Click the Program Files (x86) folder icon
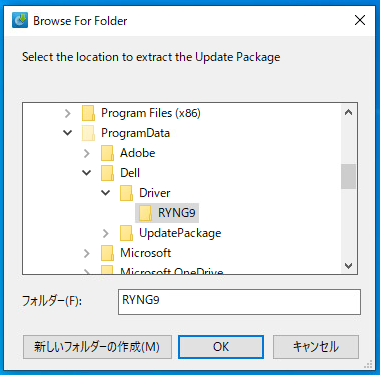This screenshot has width=380, height=375. tap(88, 113)
